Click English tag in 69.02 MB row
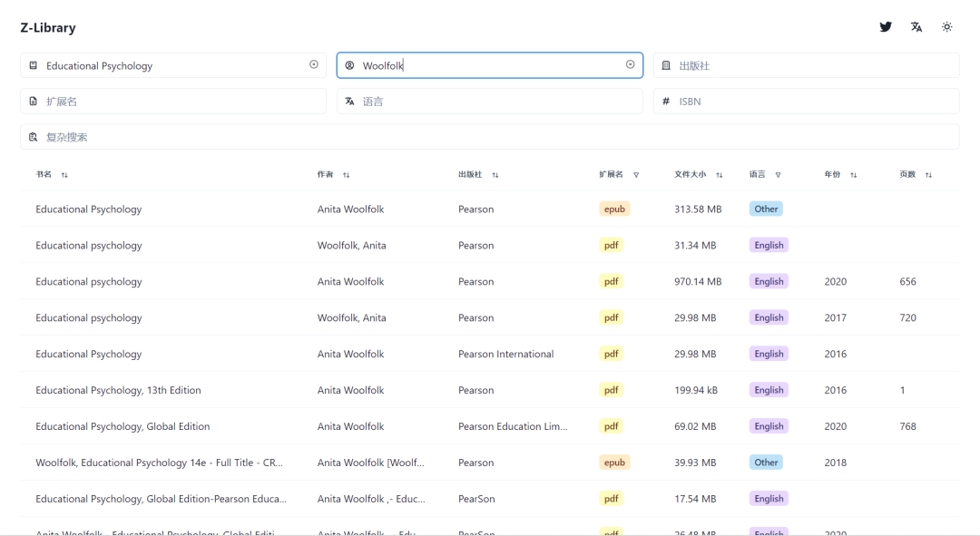Screen dimensions: 980x536 point(769,426)
